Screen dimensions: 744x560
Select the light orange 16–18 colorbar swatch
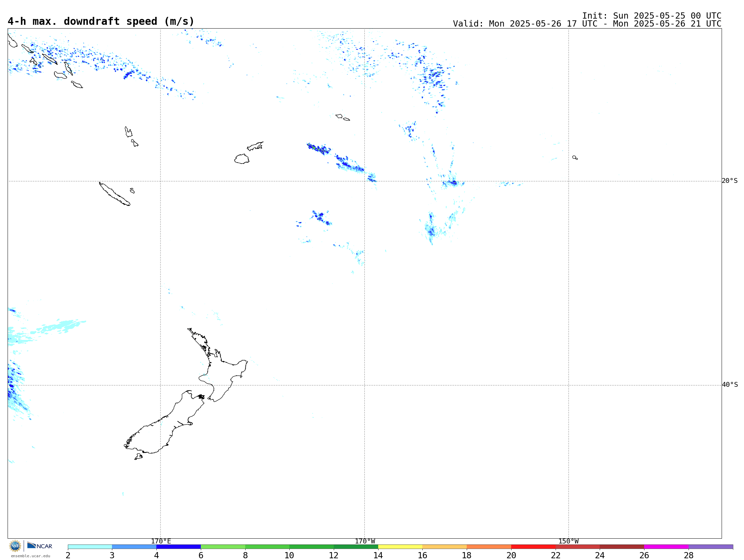click(x=444, y=547)
